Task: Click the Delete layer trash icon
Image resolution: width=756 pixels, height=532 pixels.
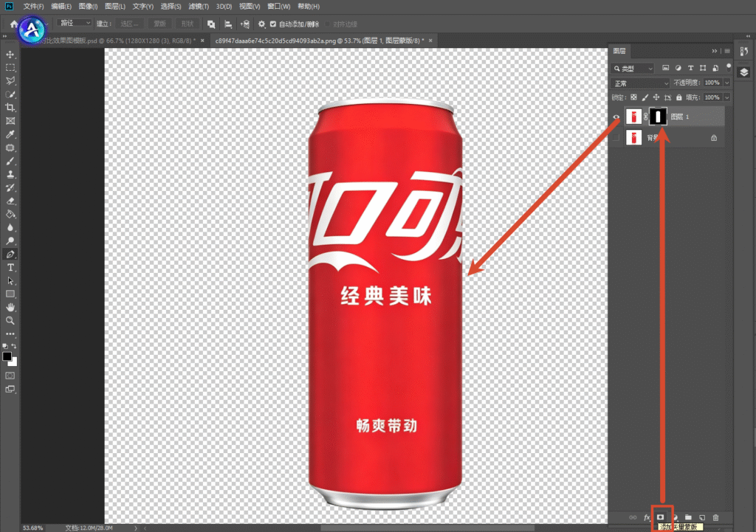Action: click(x=715, y=517)
